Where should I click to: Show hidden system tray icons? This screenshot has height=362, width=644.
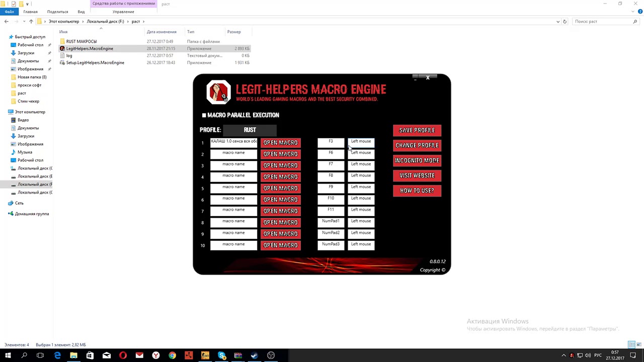563,355
